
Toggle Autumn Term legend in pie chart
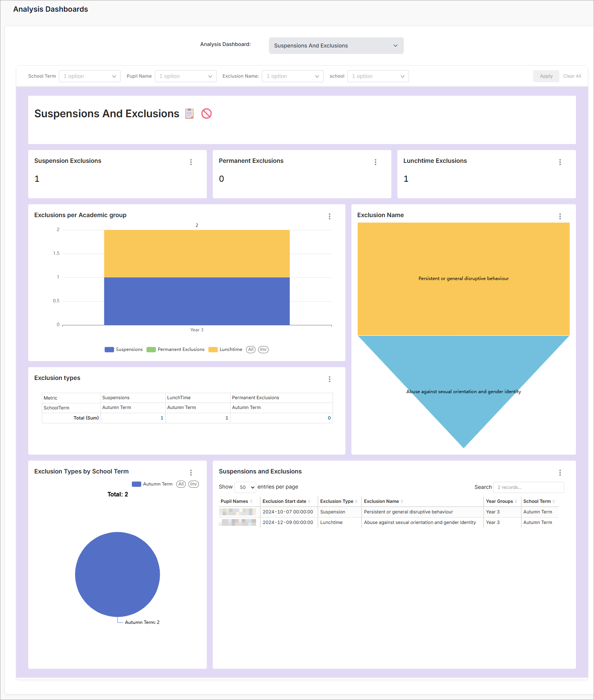pos(152,484)
